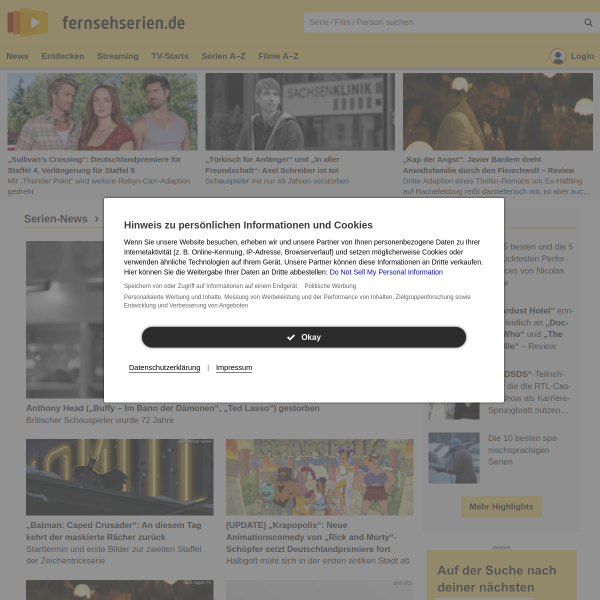
Task: Click Krapopolis UPDATE headline text
Action: click(311, 537)
